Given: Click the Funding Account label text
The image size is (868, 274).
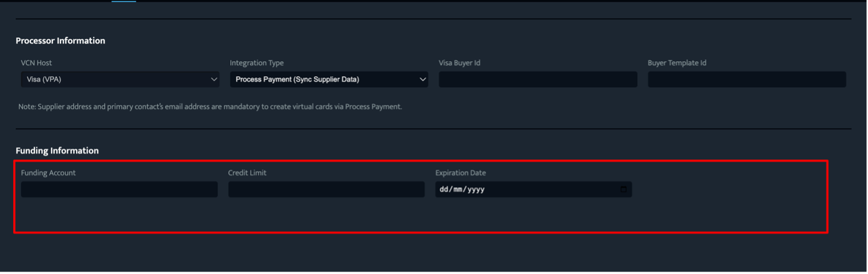Looking at the screenshot, I should click(48, 173).
